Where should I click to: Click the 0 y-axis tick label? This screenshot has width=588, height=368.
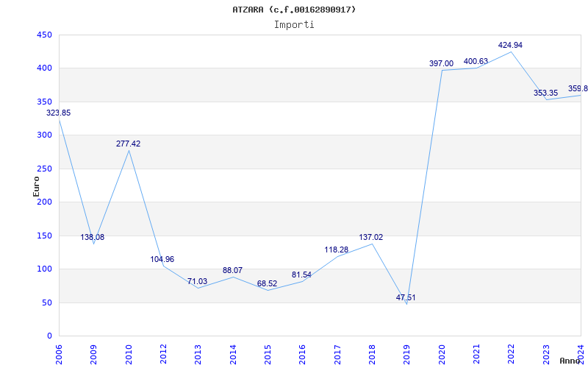(49, 336)
